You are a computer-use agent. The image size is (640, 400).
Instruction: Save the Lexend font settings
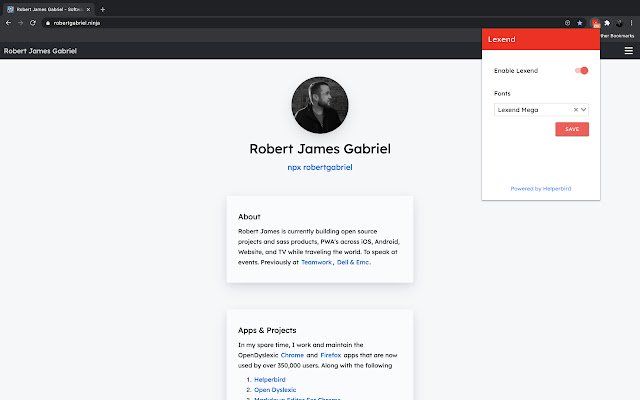(x=572, y=129)
